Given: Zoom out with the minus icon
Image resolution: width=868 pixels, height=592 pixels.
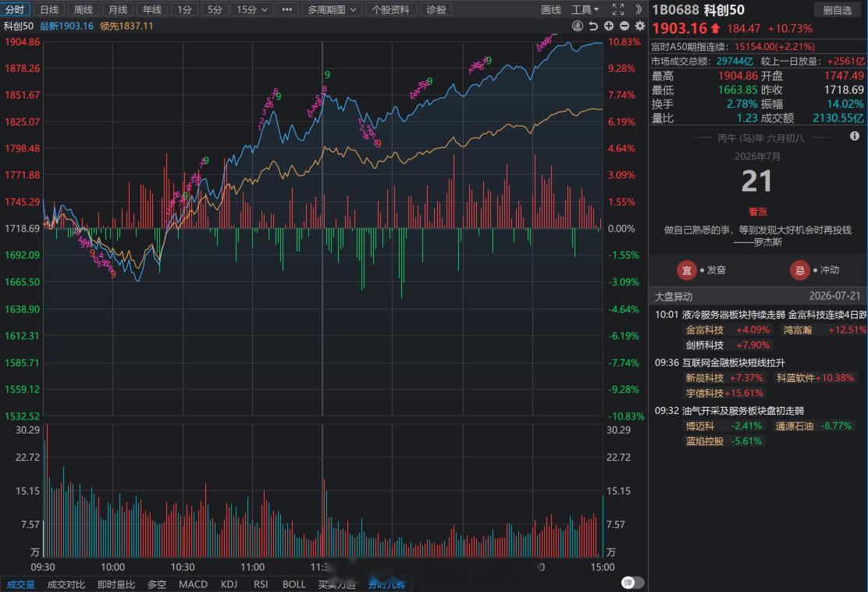Looking at the screenshot, I should pyautogui.click(x=624, y=26).
